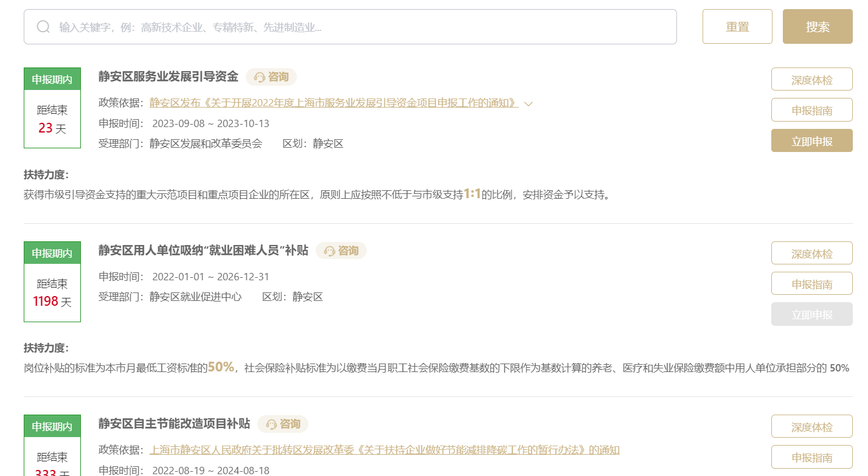Open 申报指南 for 自主节能改造项目补贴

pyautogui.click(x=811, y=457)
